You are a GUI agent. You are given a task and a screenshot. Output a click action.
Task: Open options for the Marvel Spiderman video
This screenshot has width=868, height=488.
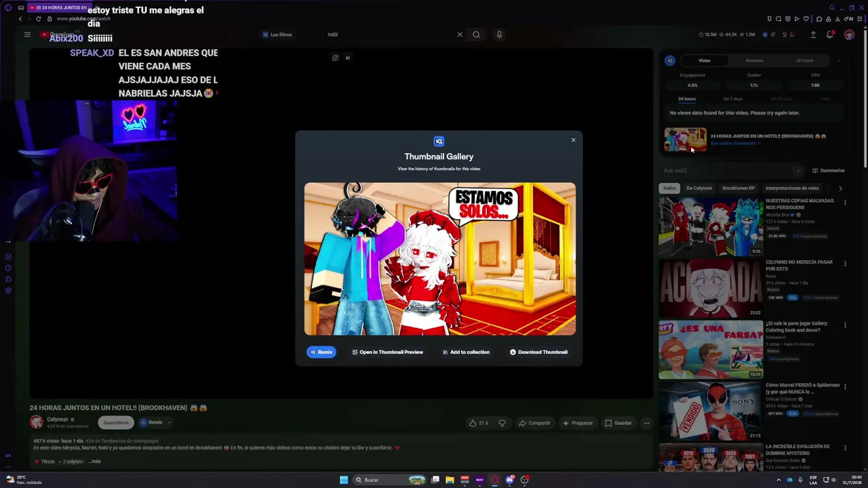coord(845,386)
